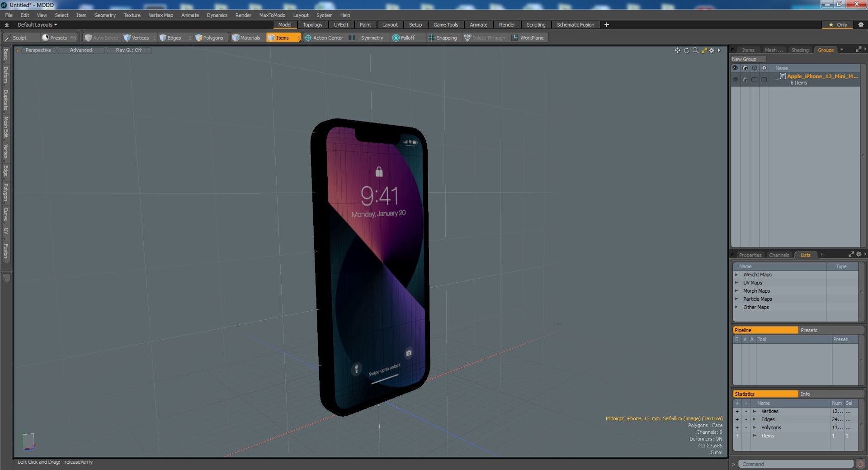The width and height of the screenshot is (868, 470).
Task: Click the axis orientation gizmo in viewport corner
Action: pyautogui.click(x=28, y=441)
